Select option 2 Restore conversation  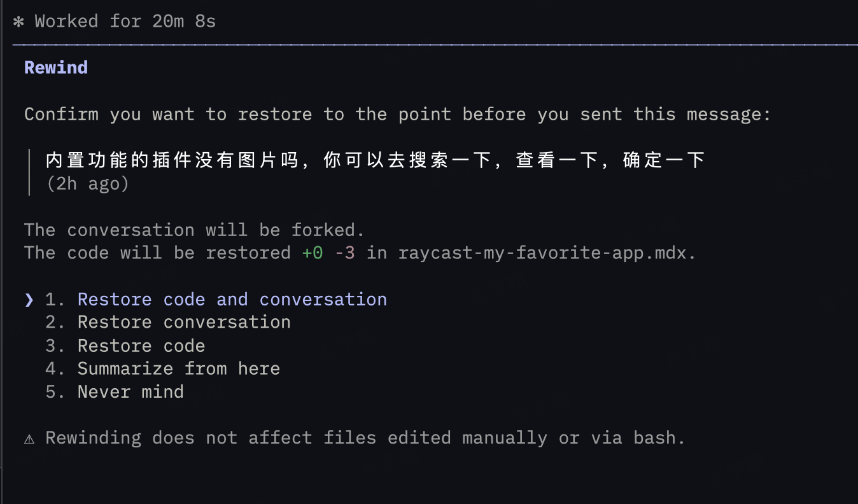click(x=184, y=322)
